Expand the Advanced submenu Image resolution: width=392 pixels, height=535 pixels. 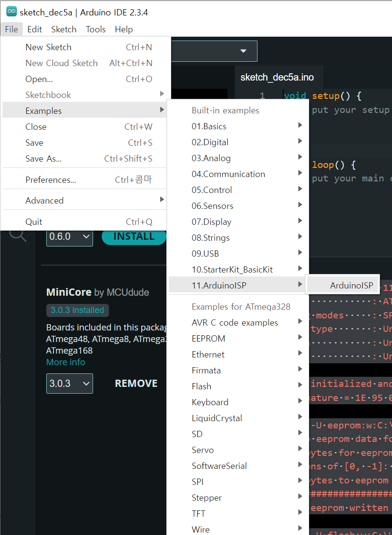[x=84, y=200]
